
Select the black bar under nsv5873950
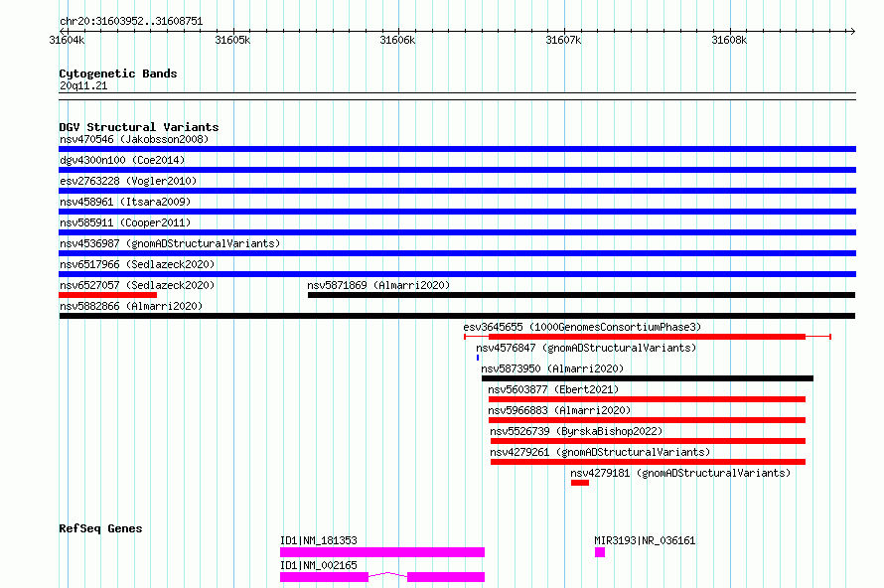pyautogui.click(x=648, y=378)
